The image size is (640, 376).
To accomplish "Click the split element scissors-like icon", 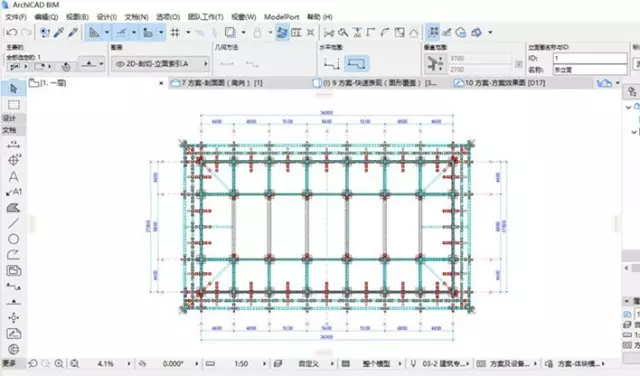I will pos(329,33).
